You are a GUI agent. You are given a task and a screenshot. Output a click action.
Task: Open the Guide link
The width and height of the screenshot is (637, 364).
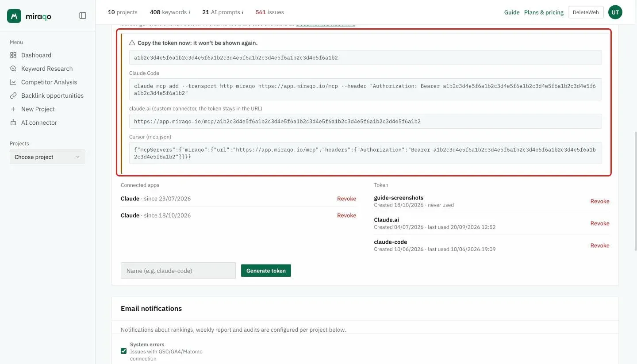pos(512,12)
